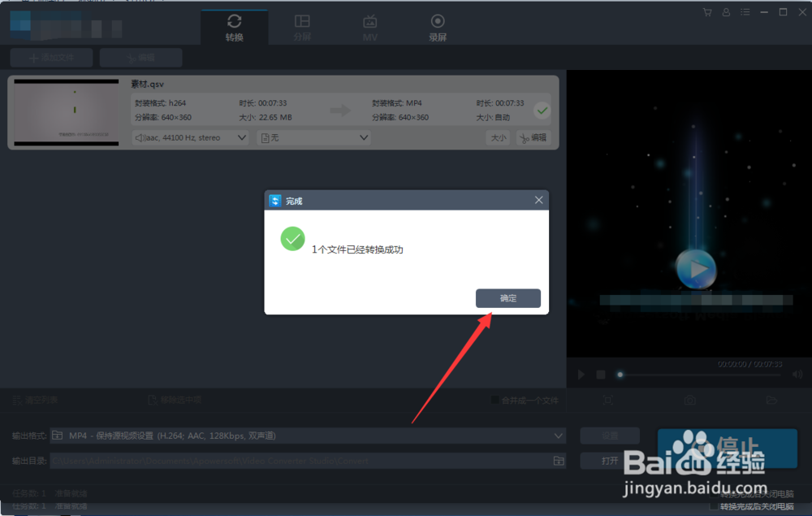The image size is (812, 516).
Task: Close the 完成 dialog with its X
Action: click(538, 200)
